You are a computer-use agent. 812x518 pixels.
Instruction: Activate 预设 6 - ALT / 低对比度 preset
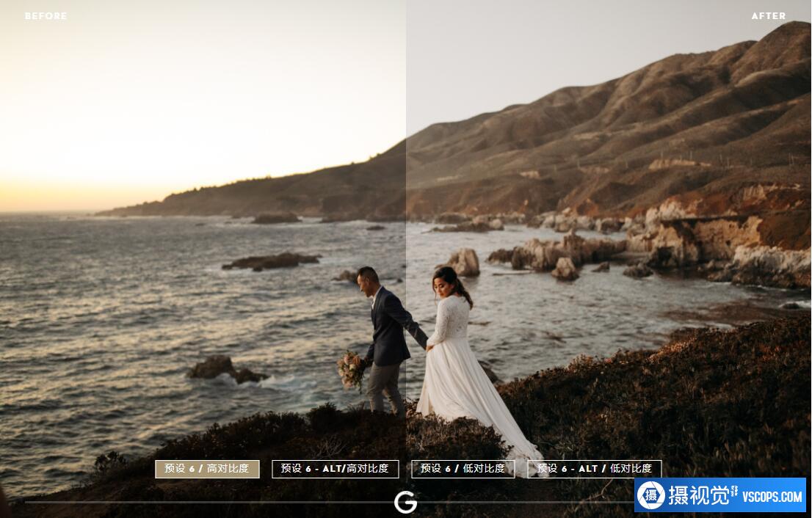(x=594, y=469)
